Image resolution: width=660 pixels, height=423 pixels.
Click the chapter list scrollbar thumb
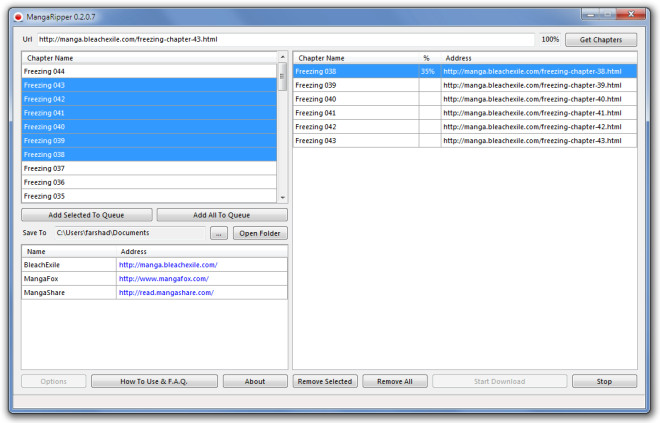(282, 77)
